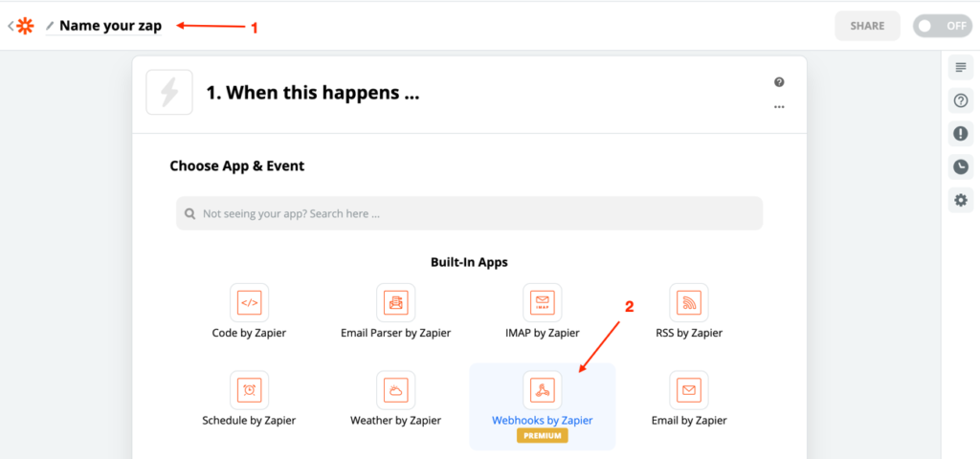Select the Email by Zapier icon

[x=689, y=390]
